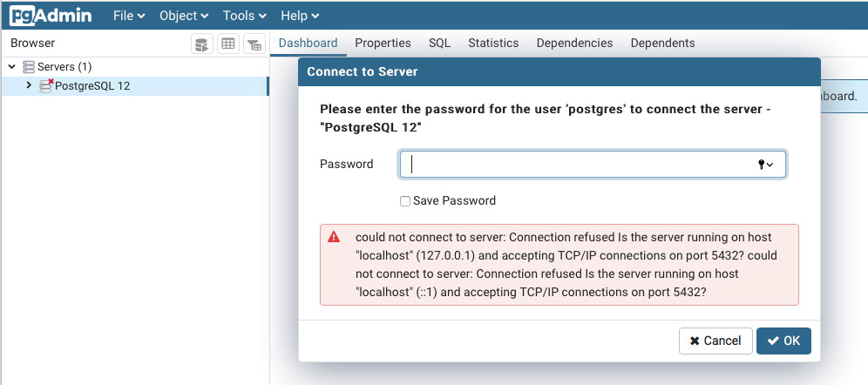Switch to the Properties tab
The height and width of the screenshot is (385, 868).
(383, 43)
